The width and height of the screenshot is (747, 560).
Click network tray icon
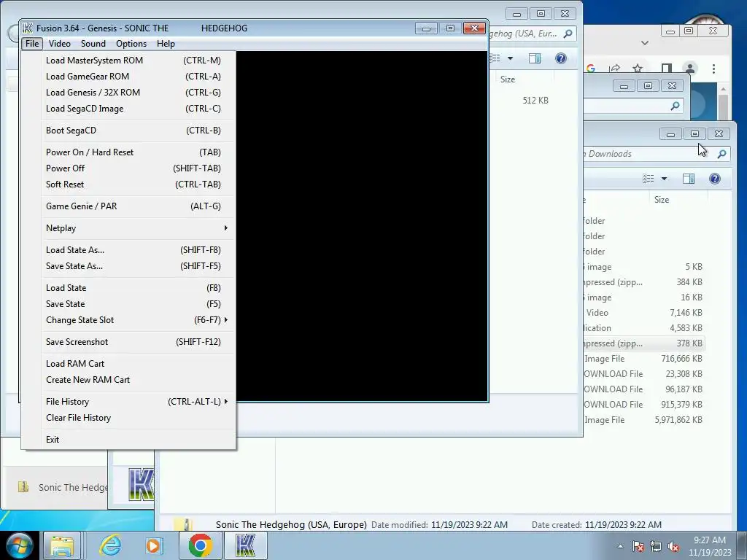pyautogui.click(x=656, y=546)
